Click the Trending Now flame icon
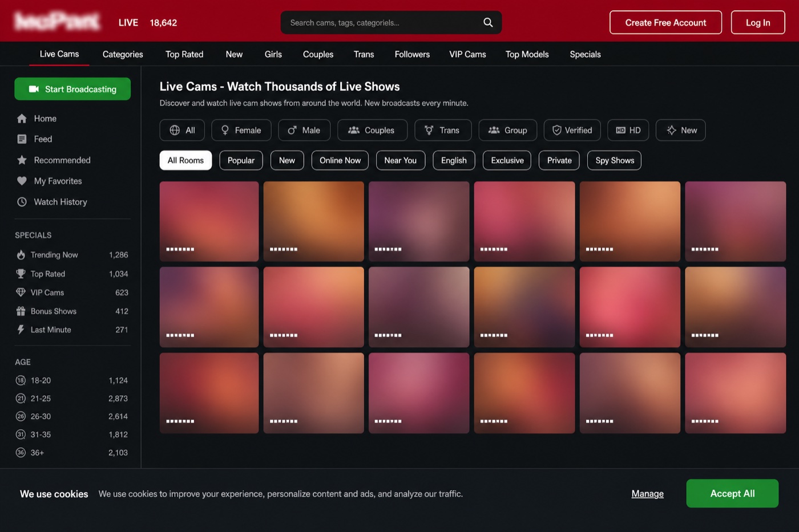The width and height of the screenshot is (799, 532). (21, 255)
